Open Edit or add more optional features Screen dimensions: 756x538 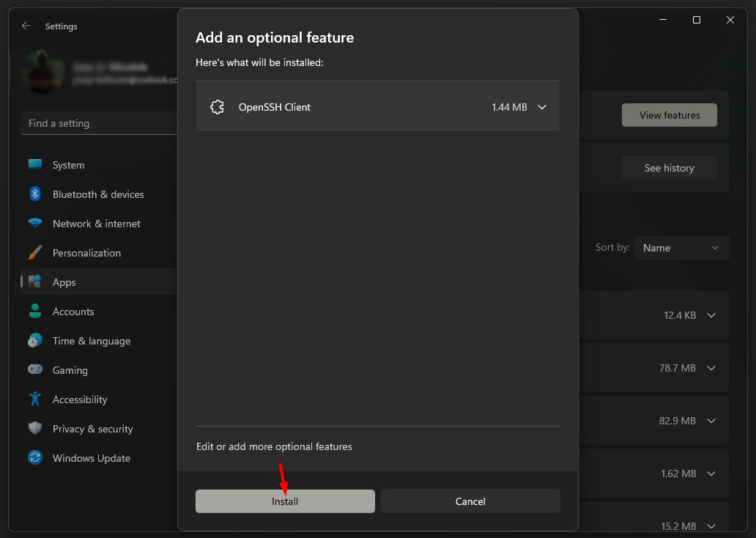click(274, 446)
